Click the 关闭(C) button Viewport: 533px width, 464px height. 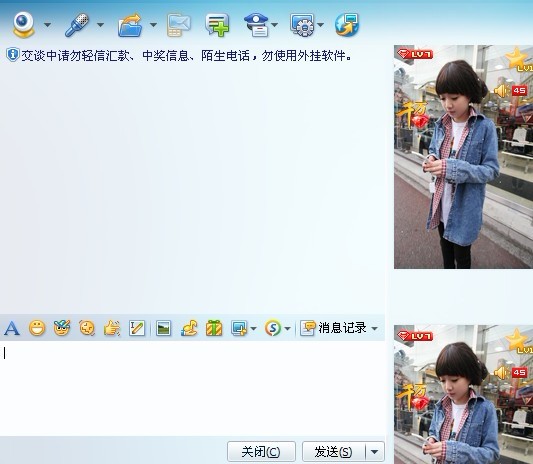point(261,452)
